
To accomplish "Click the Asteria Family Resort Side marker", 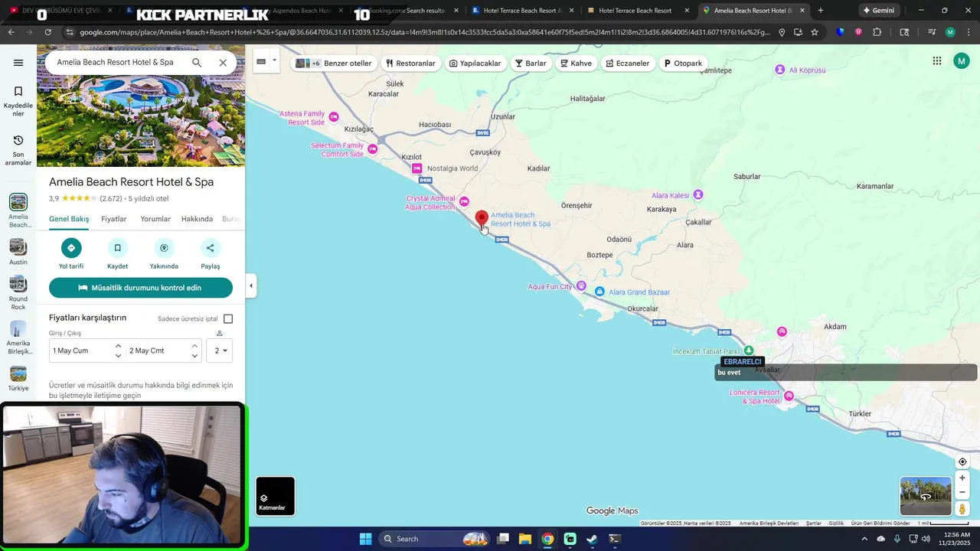I will (x=334, y=117).
